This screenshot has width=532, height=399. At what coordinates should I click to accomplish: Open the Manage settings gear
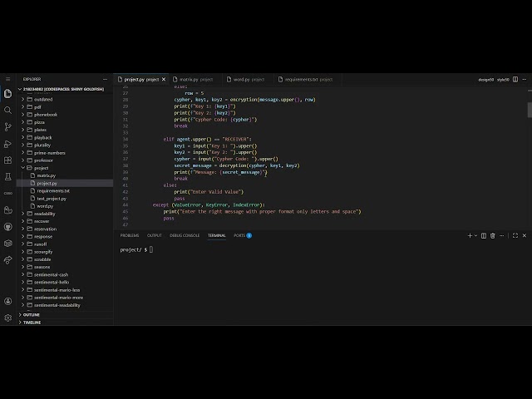(7, 318)
